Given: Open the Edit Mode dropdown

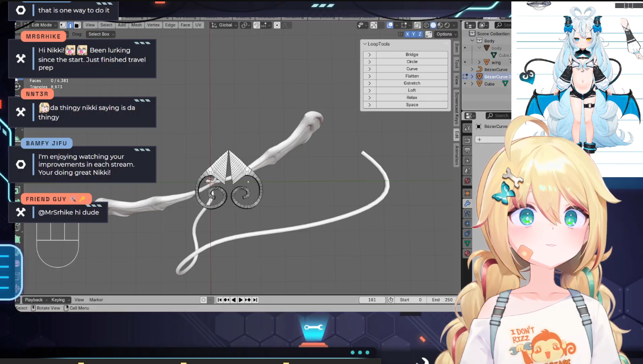Looking at the screenshot, I should point(44,25).
